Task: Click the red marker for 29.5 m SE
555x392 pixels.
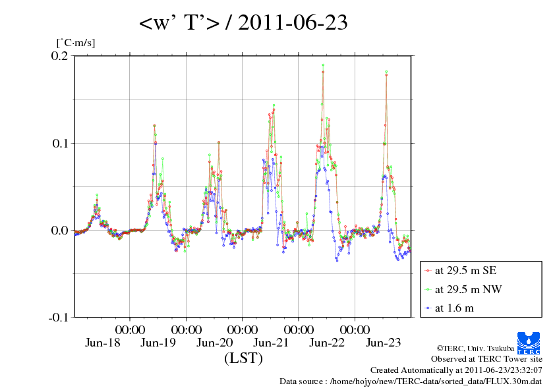Action: 428,270
